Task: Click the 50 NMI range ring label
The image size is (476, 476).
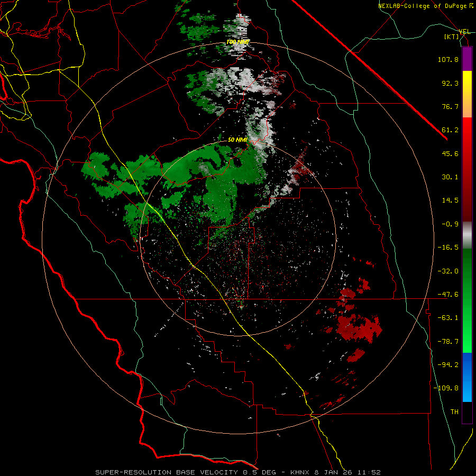Action: pos(237,140)
